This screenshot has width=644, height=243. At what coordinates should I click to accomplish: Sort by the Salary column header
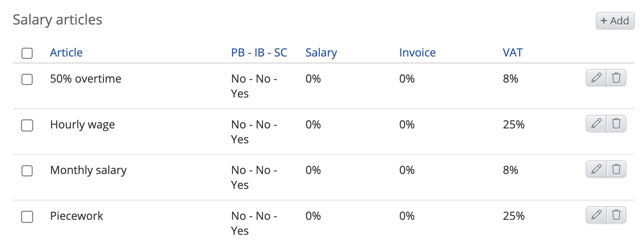pos(321,52)
